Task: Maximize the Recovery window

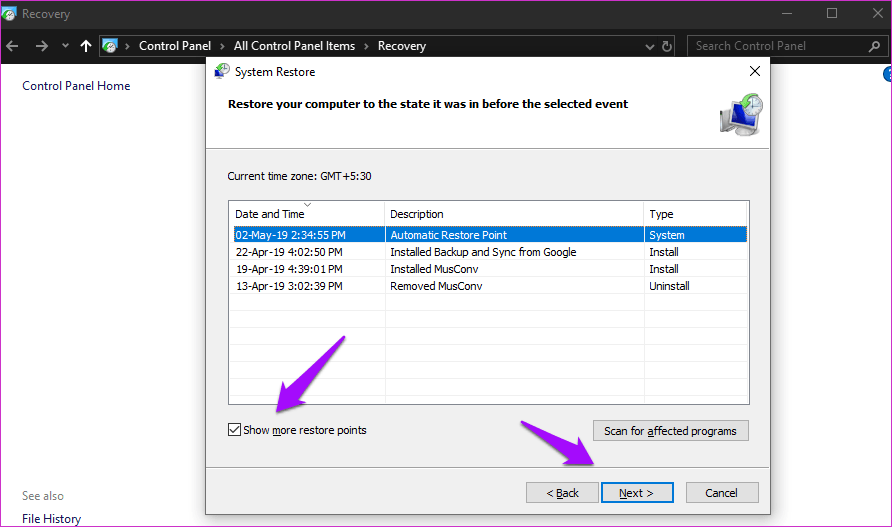Action: point(832,14)
